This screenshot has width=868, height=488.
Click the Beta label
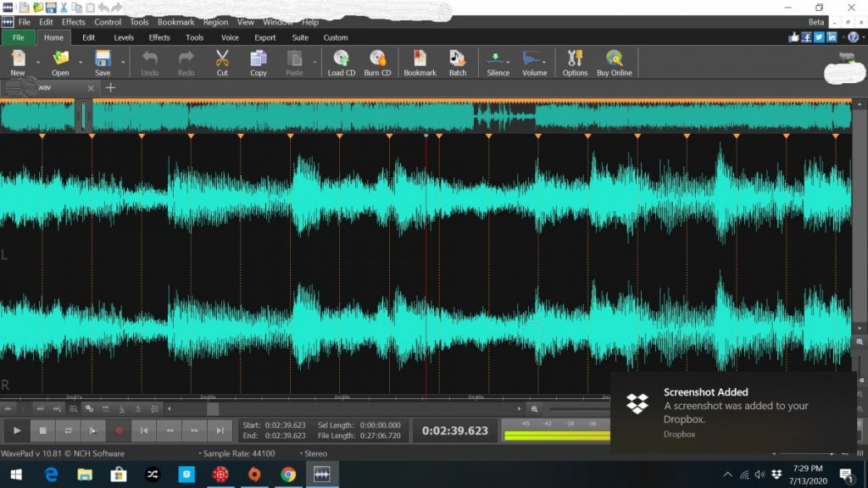pyautogui.click(x=816, y=22)
